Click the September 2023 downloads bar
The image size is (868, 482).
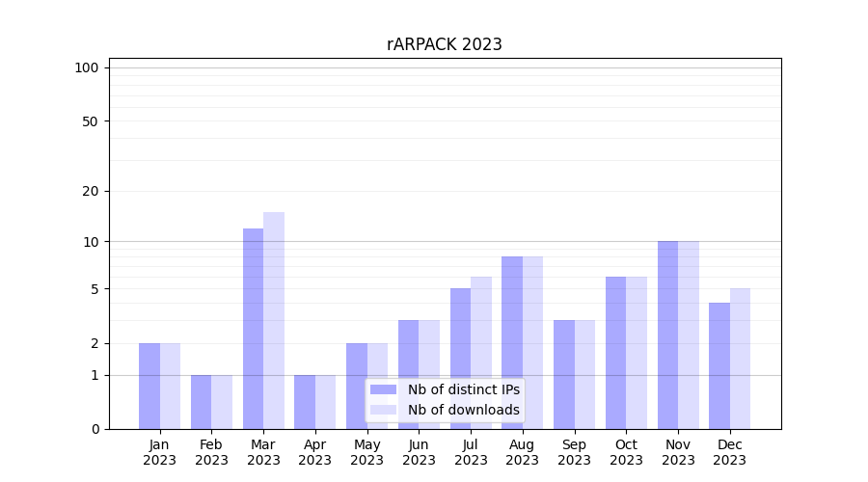pyautogui.click(x=584, y=374)
